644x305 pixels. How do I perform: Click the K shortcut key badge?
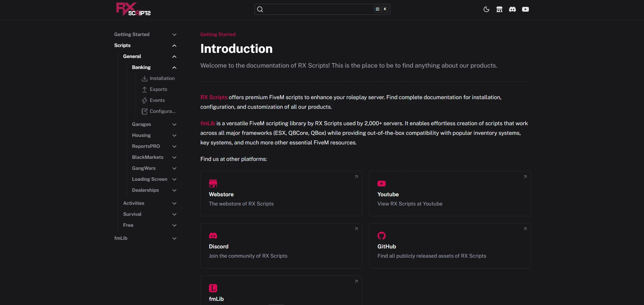coord(385,9)
